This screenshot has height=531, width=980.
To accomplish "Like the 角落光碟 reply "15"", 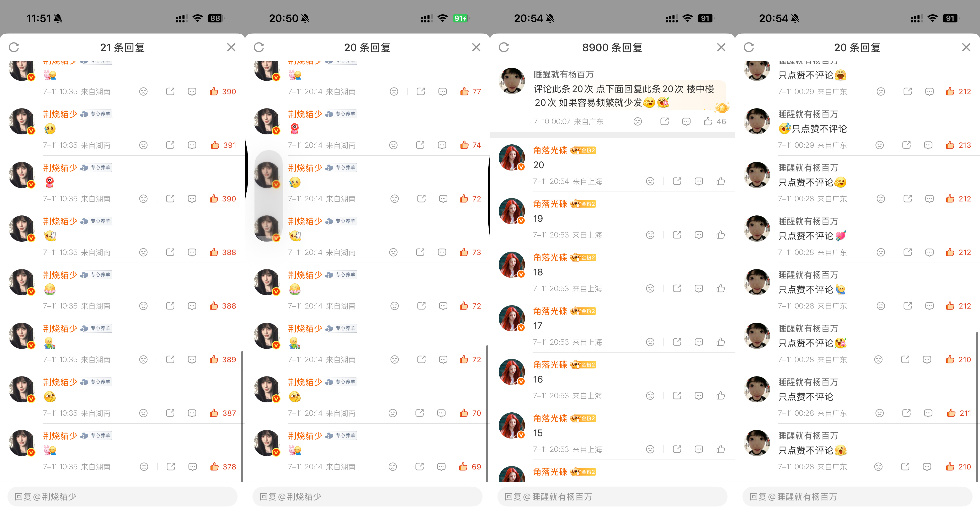I will [x=720, y=449].
